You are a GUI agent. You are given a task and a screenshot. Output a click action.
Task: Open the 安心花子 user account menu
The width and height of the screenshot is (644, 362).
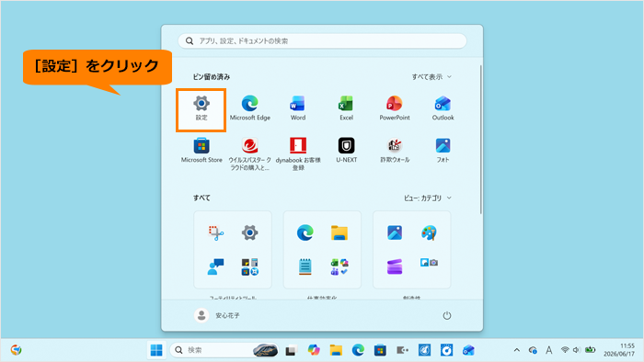[x=217, y=315]
